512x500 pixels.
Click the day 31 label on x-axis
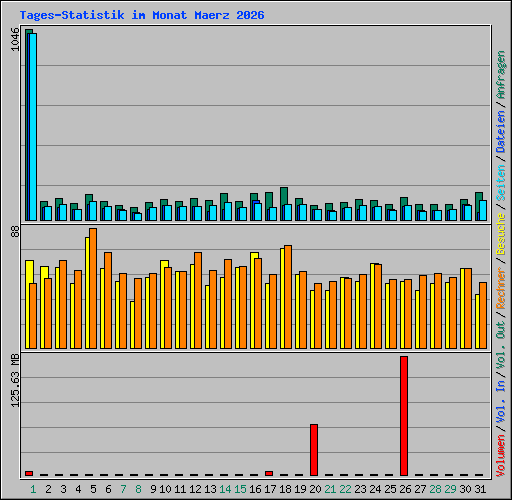click(x=480, y=489)
